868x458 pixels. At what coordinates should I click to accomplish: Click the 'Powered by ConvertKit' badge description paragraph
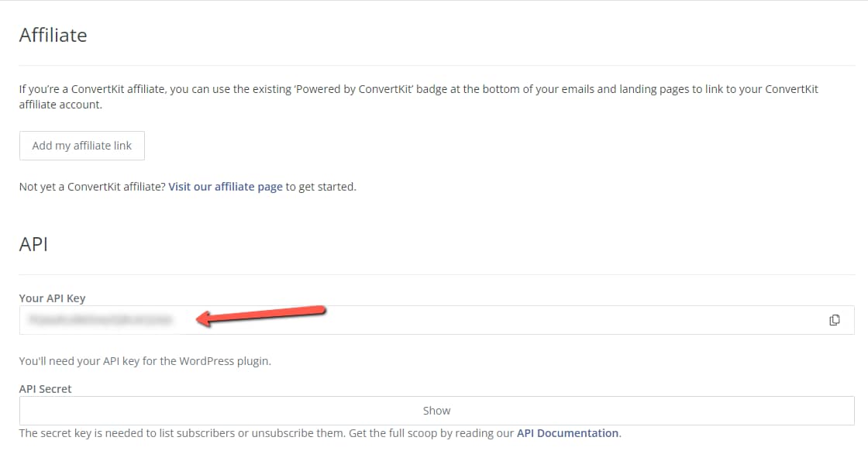(418, 97)
